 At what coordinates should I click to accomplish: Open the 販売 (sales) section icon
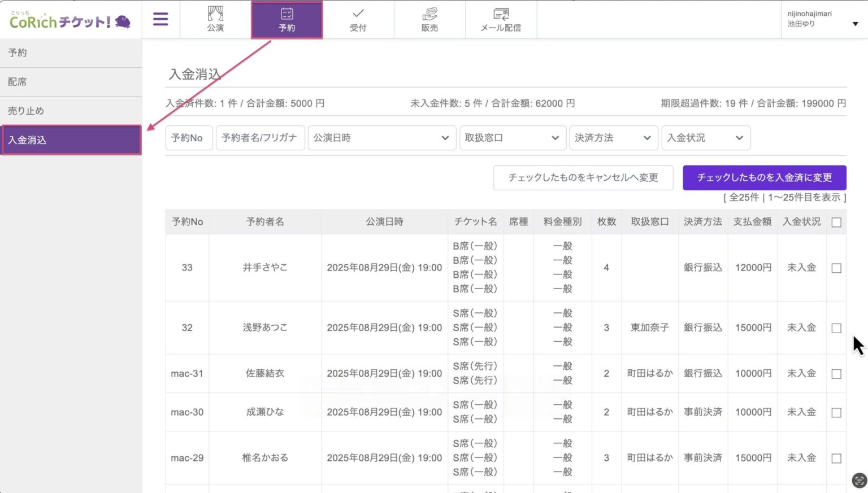pyautogui.click(x=429, y=19)
